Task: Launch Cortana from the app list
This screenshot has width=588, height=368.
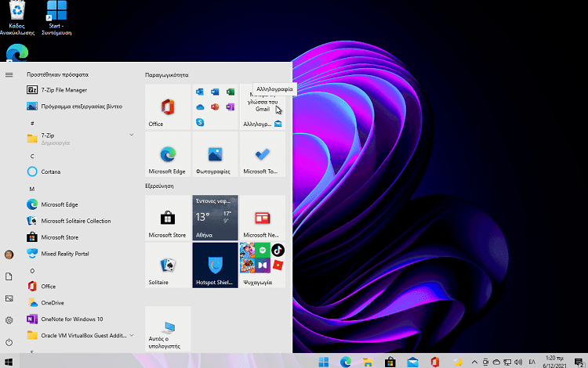Action: (81, 171)
